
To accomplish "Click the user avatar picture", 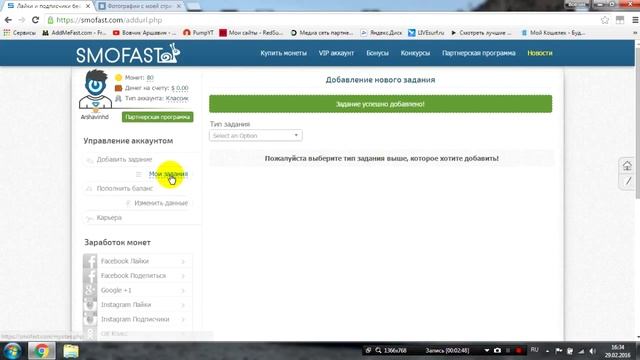I will pos(95,90).
